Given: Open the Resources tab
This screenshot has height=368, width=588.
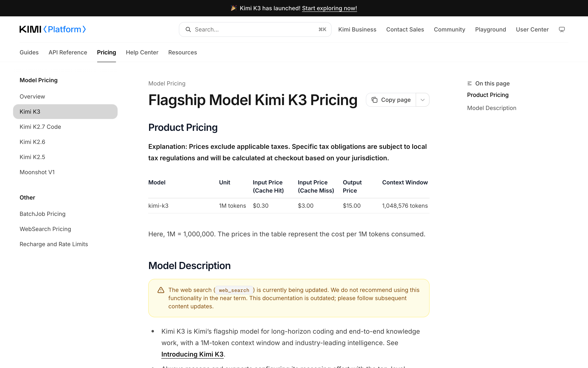Looking at the screenshot, I should (x=183, y=52).
